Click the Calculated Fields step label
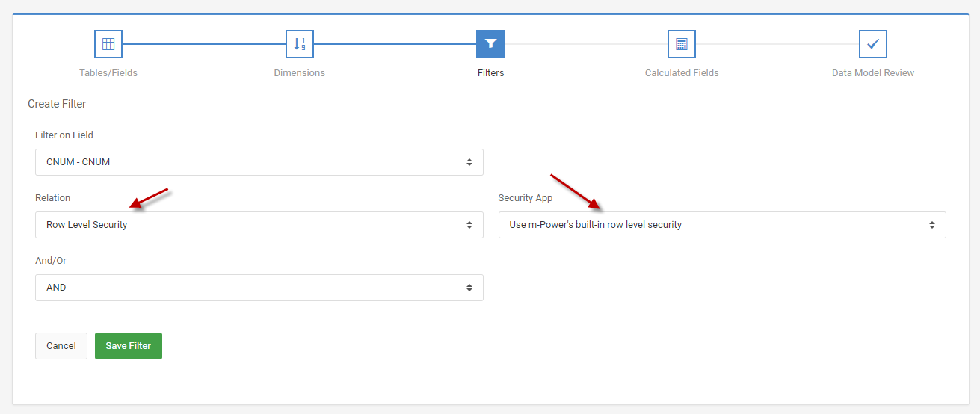The height and width of the screenshot is (414, 980). 682,73
